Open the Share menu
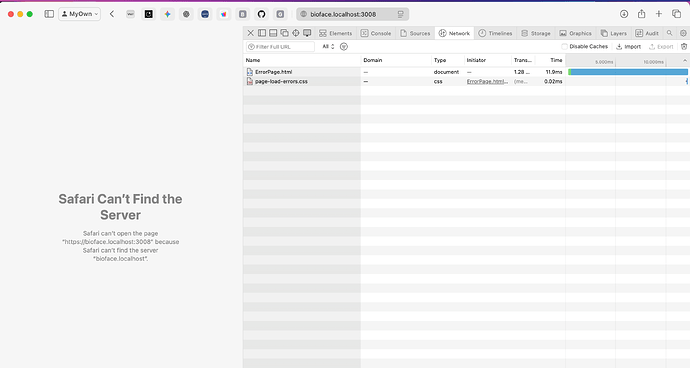The image size is (690, 368). pos(642,14)
